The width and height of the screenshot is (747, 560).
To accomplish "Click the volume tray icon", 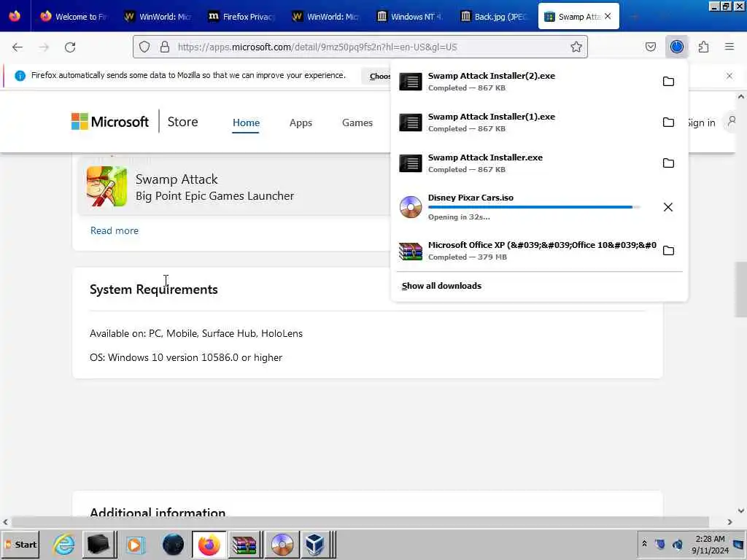I will pos(677,544).
